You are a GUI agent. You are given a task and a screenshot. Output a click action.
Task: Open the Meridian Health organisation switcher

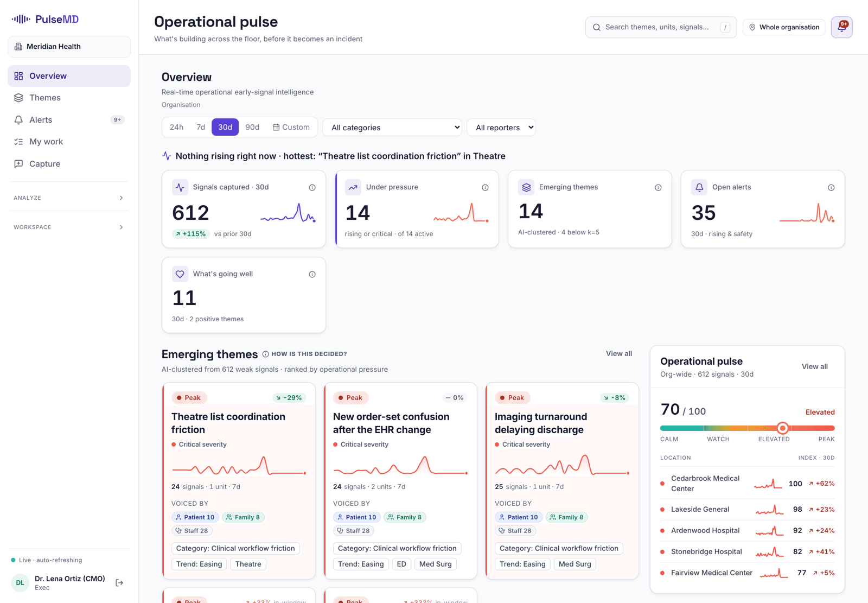coord(69,47)
